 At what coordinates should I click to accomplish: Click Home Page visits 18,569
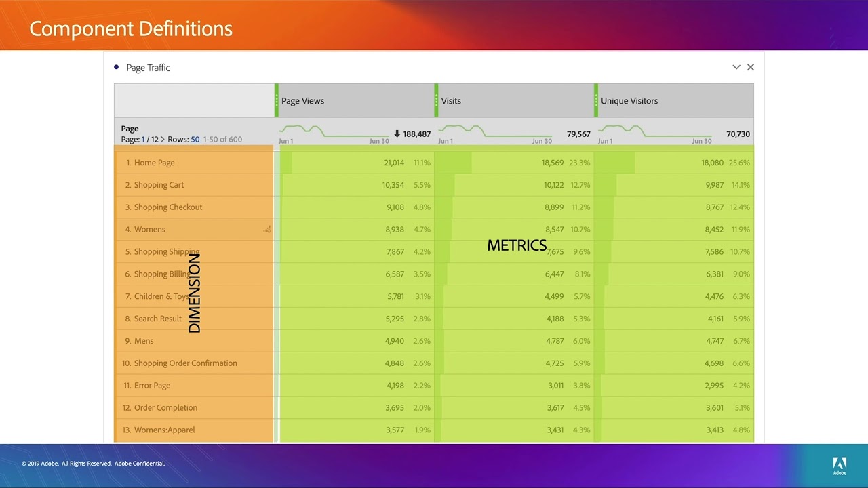coord(553,163)
